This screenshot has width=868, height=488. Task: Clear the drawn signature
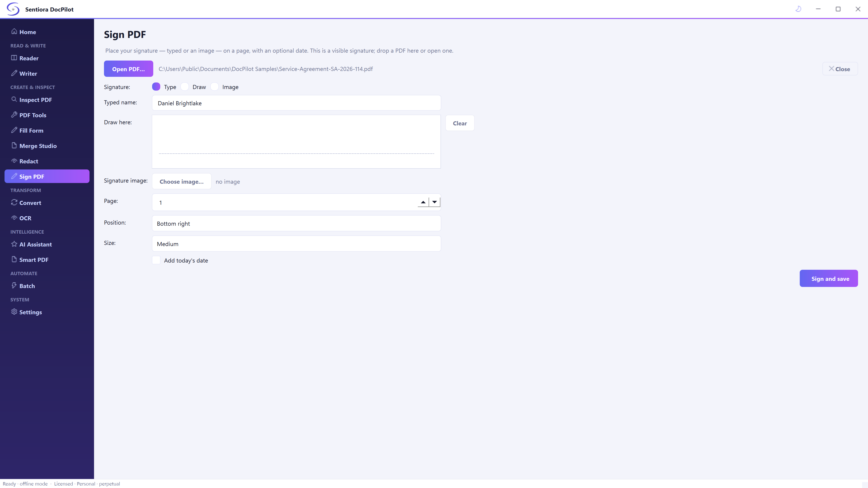click(460, 123)
